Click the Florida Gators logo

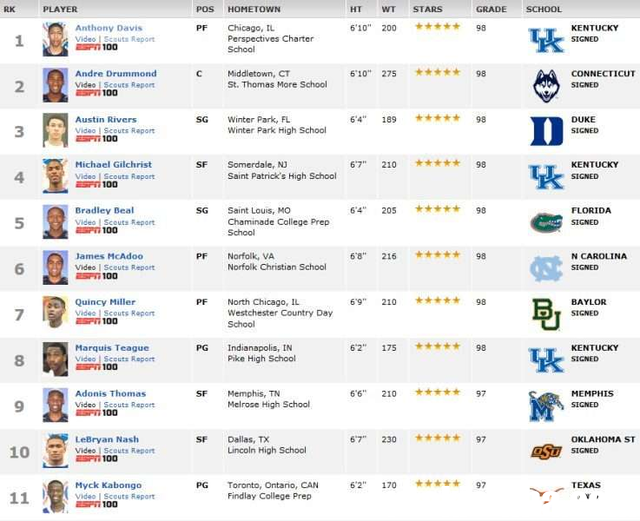click(x=546, y=223)
